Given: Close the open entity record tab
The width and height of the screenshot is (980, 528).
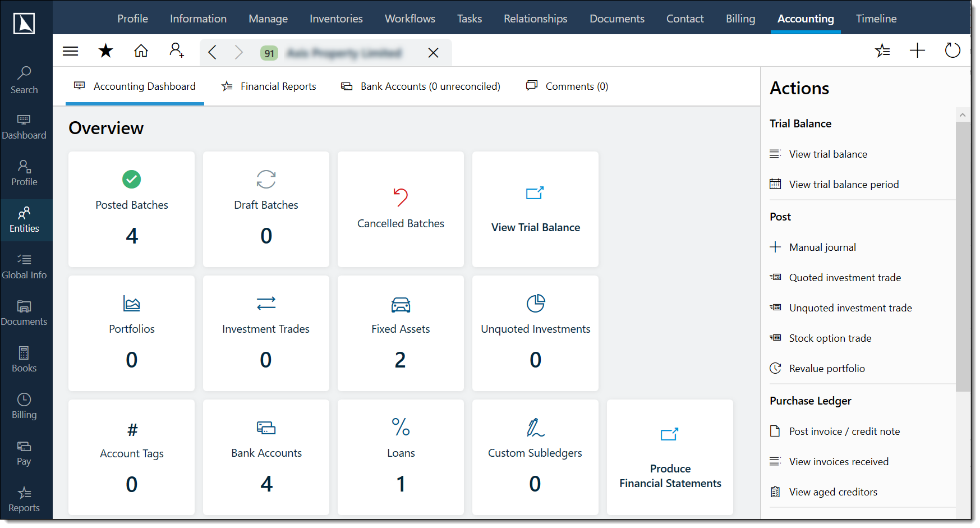Looking at the screenshot, I should click(x=433, y=52).
